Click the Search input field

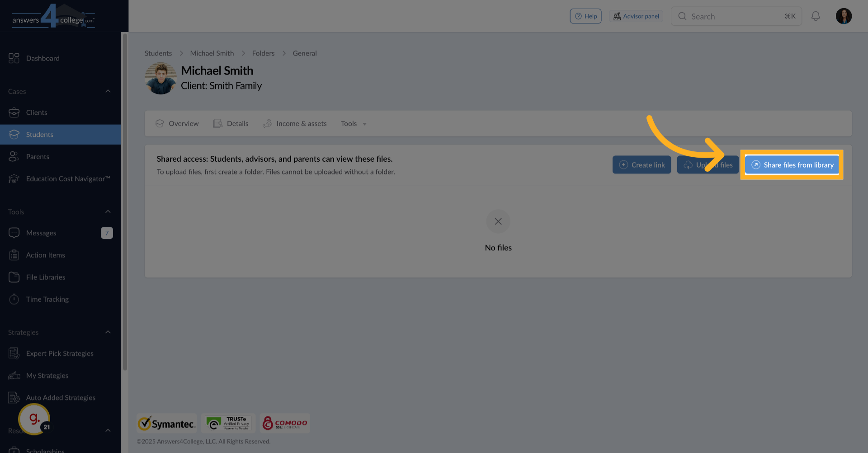coord(736,16)
